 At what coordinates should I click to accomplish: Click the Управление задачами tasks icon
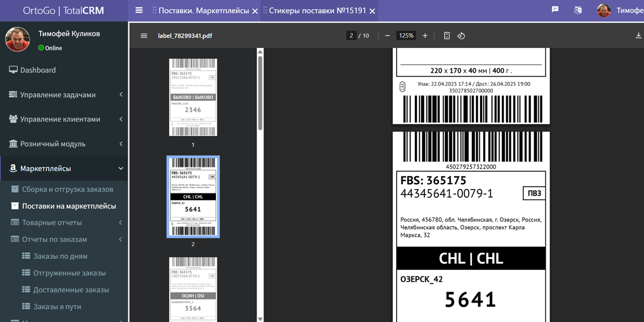tap(13, 94)
